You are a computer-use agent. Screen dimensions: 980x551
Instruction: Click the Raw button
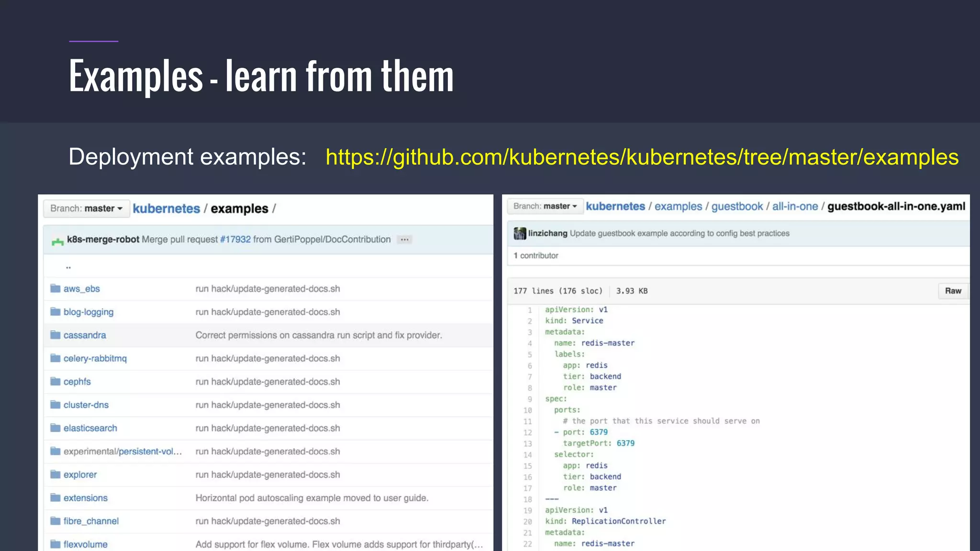coord(953,291)
